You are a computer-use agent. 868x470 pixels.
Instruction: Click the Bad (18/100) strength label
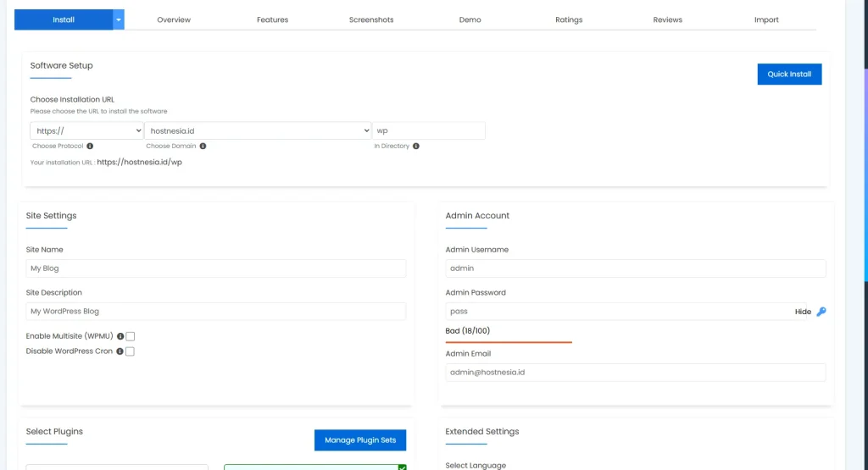[468, 330]
